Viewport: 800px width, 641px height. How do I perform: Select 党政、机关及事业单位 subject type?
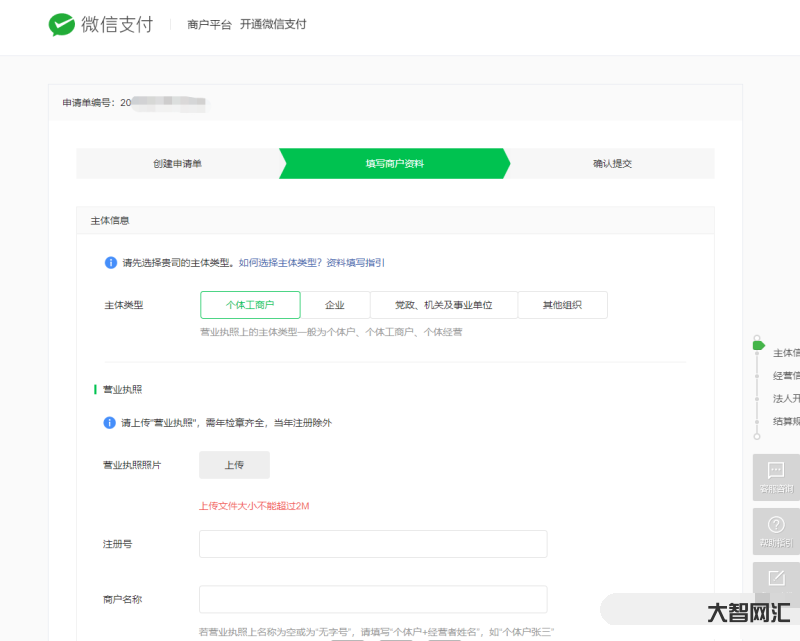(x=443, y=305)
